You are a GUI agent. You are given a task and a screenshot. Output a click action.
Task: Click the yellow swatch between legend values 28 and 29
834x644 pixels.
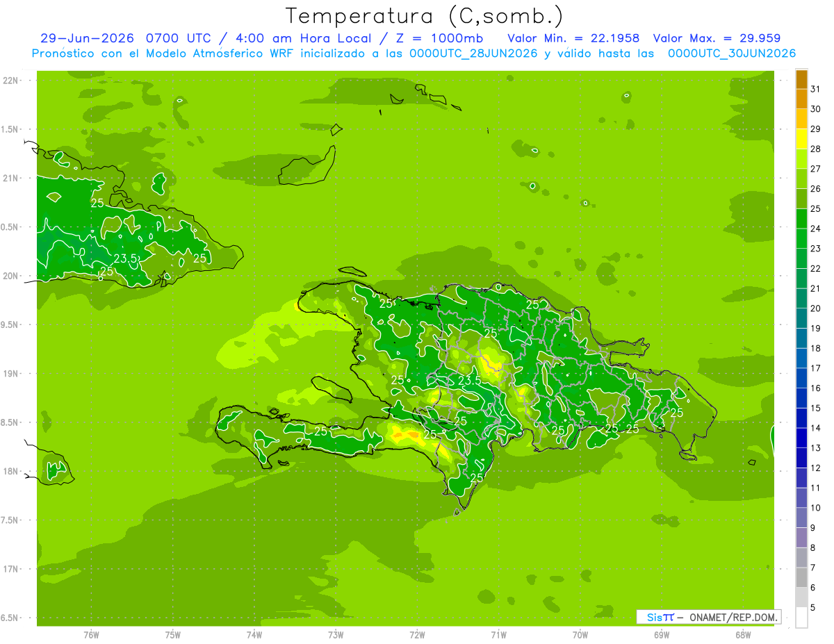tap(801, 139)
